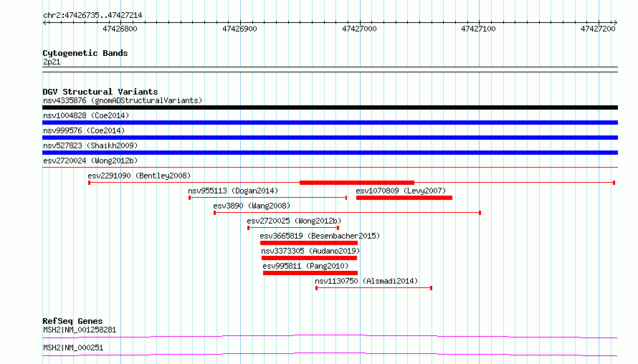Screen dimensions: 638x364
Task: Open nsv527823 (Shaikh2009) label
Action: 90,145
